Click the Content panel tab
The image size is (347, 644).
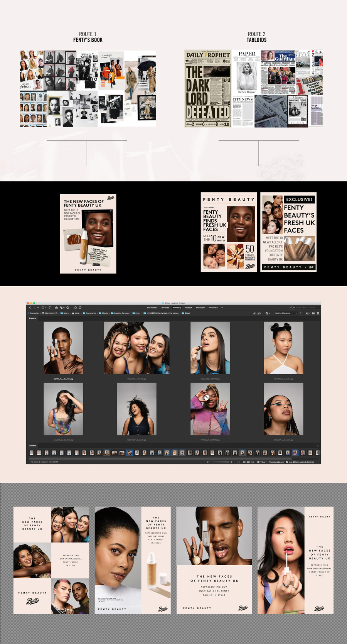(x=32, y=446)
